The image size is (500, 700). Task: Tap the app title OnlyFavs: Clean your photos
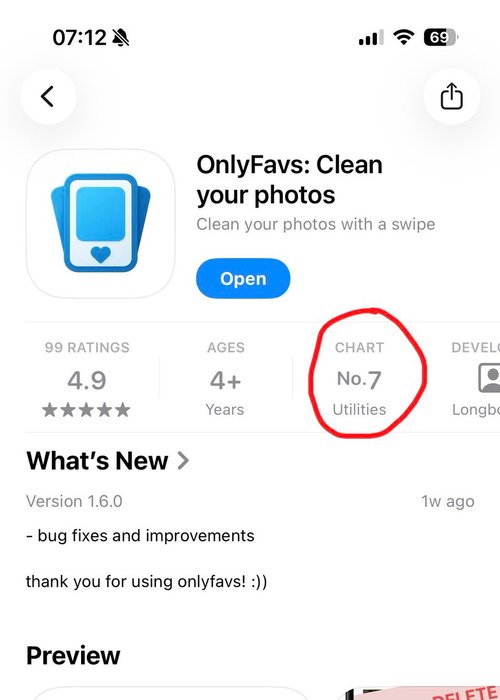[289, 180]
